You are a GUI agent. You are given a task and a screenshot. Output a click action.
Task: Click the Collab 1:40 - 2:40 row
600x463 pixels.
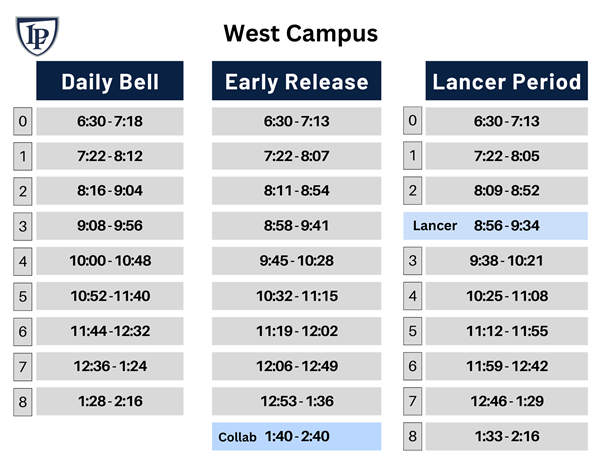tap(297, 436)
